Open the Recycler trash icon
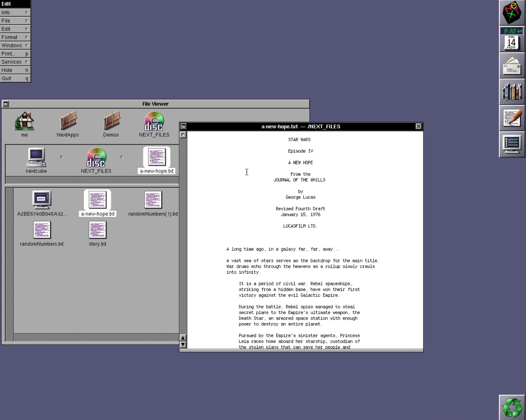 tap(512, 407)
